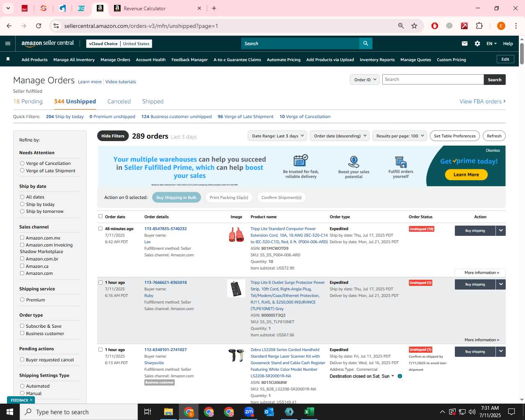Open Manage All Inventory menu item
The width and height of the screenshot is (525, 420).
[74, 59]
